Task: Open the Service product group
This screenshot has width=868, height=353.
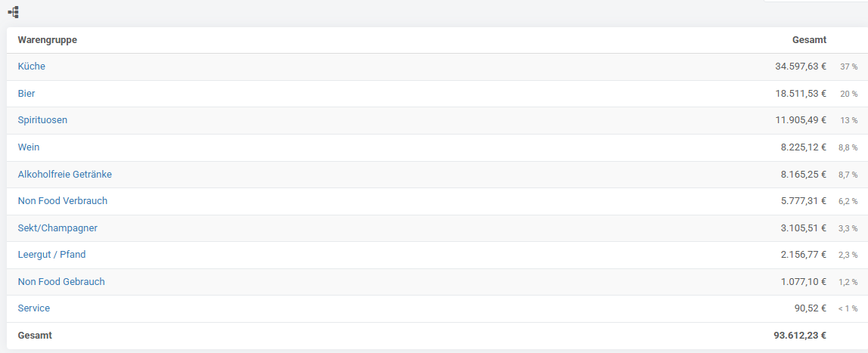Action: 34,308
